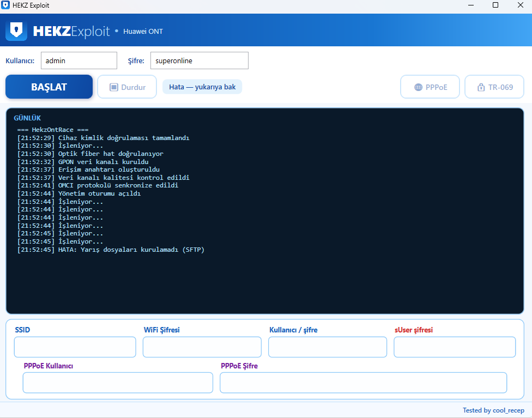The height and width of the screenshot is (418, 532).
Task: Start the exploit with the BAŞLAT button
Action: point(49,87)
